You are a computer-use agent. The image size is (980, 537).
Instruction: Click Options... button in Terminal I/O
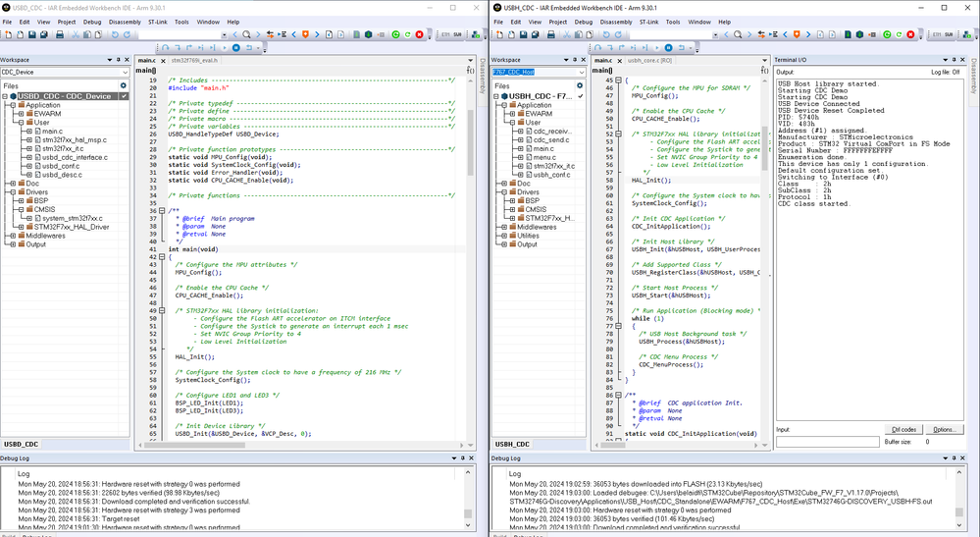coord(944,429)
